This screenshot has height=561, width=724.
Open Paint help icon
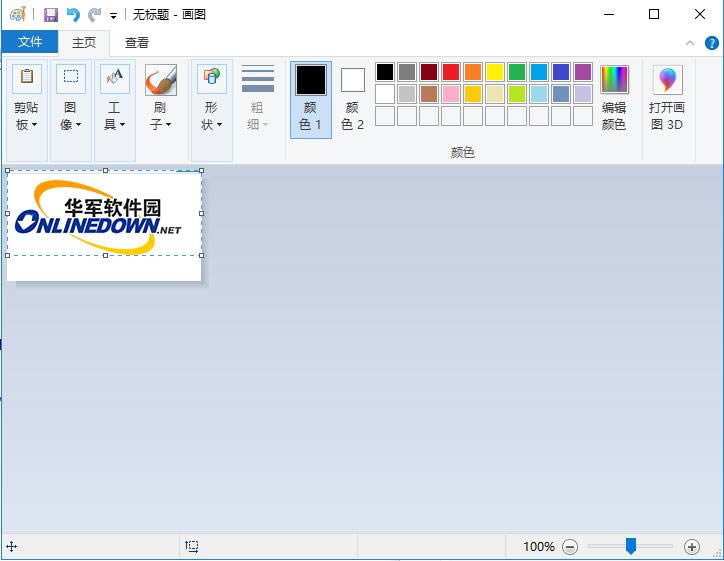(712, 43)
